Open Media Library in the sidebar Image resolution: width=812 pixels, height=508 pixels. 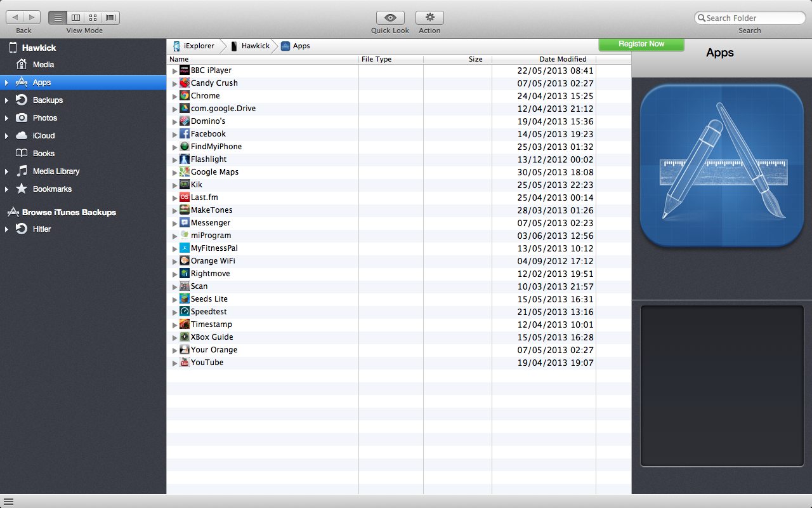(56, 171)
